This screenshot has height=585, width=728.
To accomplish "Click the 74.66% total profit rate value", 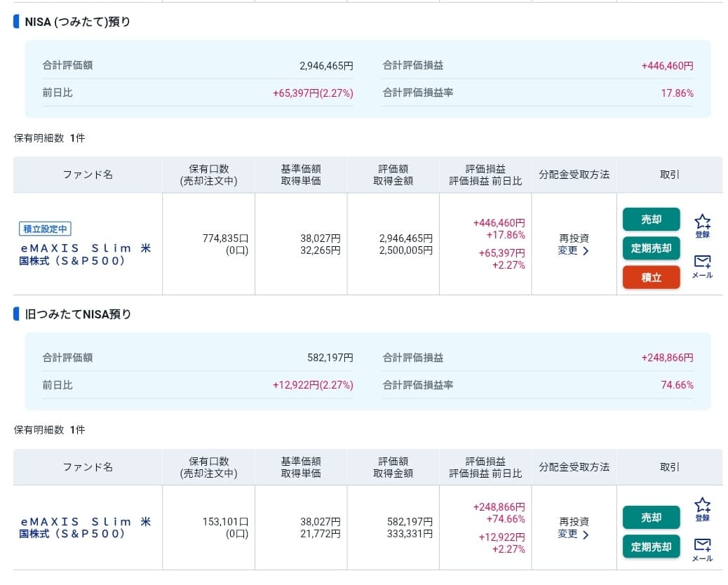I will (677, 385).
